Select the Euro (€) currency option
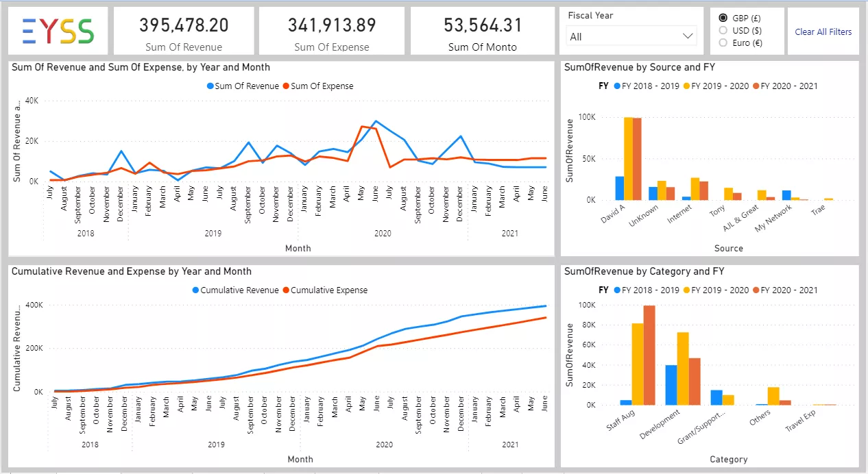Viewport: 868px width, 474px height. click(x=723, y=42)
